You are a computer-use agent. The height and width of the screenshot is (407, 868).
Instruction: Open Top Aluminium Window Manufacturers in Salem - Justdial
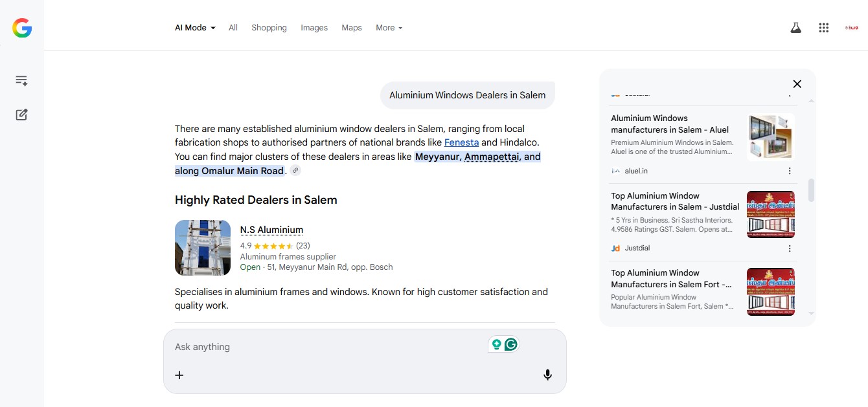[x=675, y=201]
